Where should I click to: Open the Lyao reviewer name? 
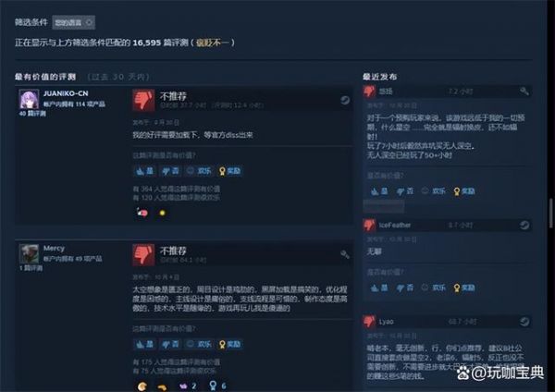[386, 322]
